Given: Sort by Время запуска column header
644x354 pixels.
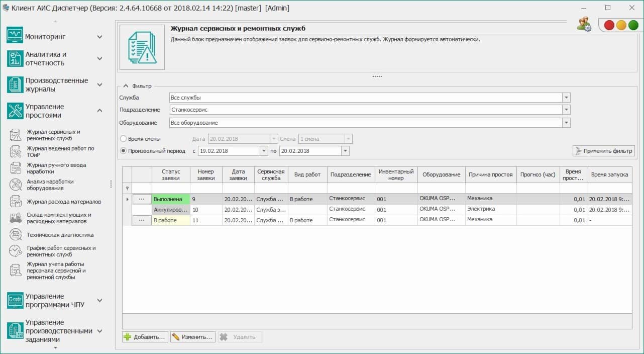Looking at the screenshot, I should tap(609, 174).
